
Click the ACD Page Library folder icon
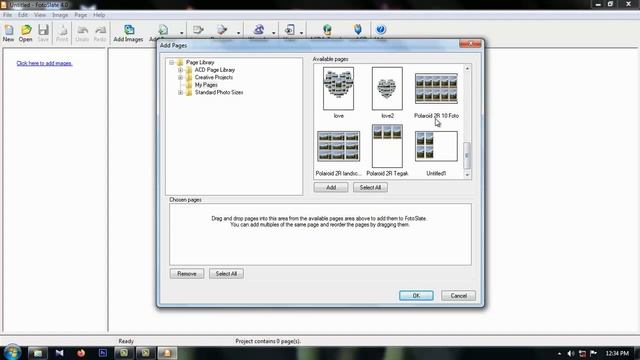click(189, 70)
